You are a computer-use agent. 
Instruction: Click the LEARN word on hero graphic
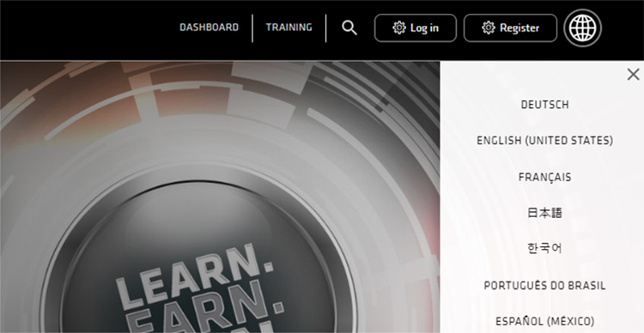tap(194, 275)
